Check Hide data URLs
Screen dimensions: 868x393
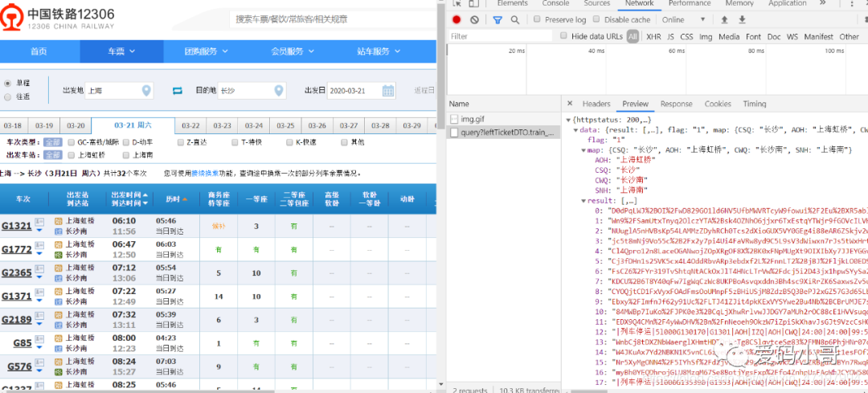coord(563,36)
